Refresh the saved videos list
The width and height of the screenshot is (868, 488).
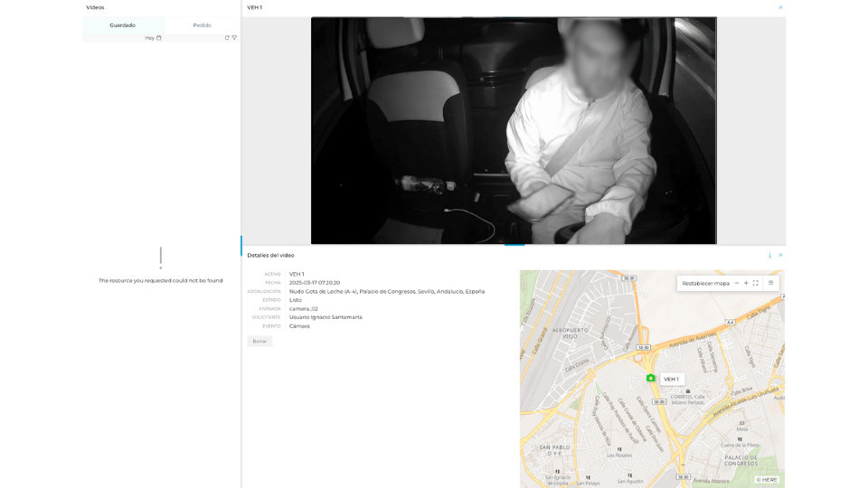pyautogui.click(x=227, y=38)
